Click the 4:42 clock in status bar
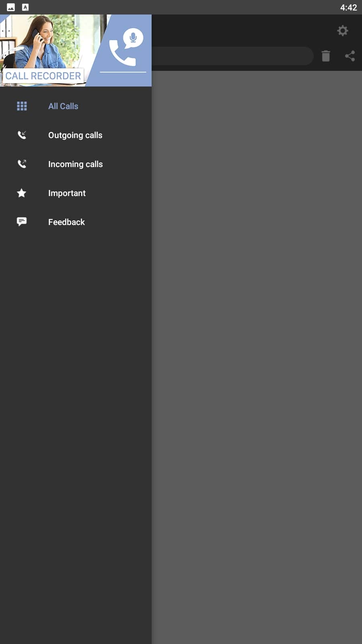This screenshot has width=362, height=644. click(348, 8)
